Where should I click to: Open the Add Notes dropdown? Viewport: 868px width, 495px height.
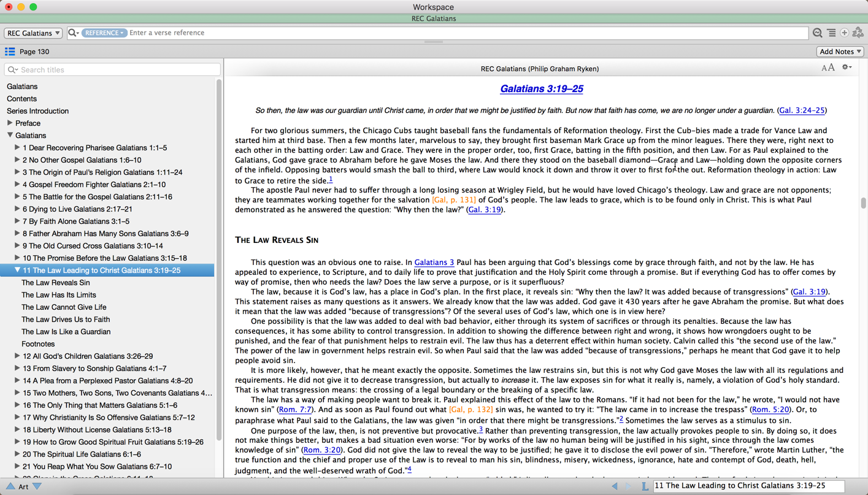tap(840, 52)
